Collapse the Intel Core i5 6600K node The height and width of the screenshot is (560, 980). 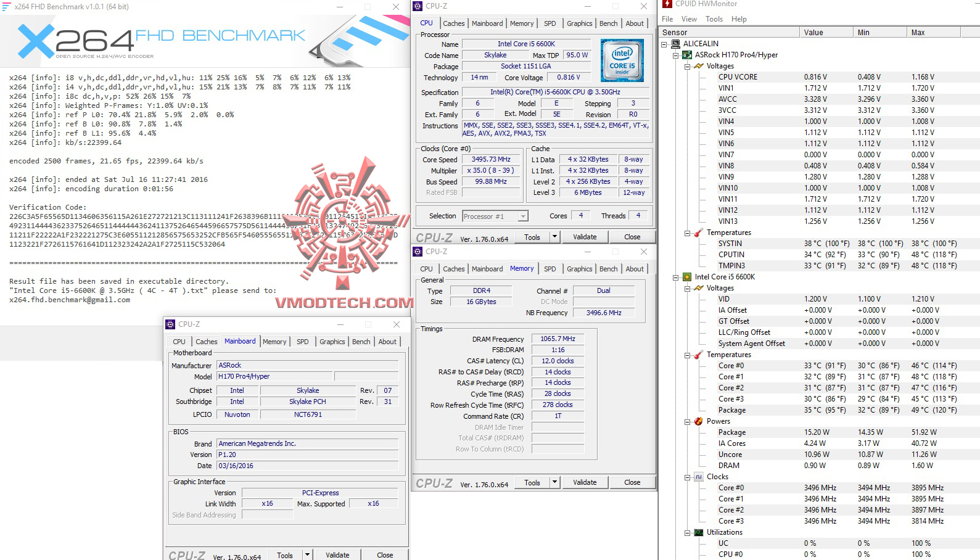coord(676,277)
